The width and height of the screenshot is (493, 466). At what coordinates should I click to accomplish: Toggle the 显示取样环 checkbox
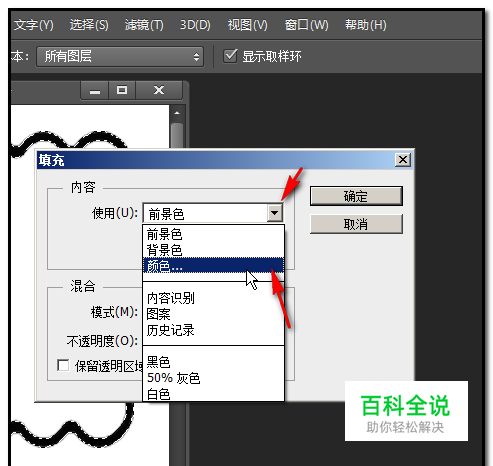point(230,56)
